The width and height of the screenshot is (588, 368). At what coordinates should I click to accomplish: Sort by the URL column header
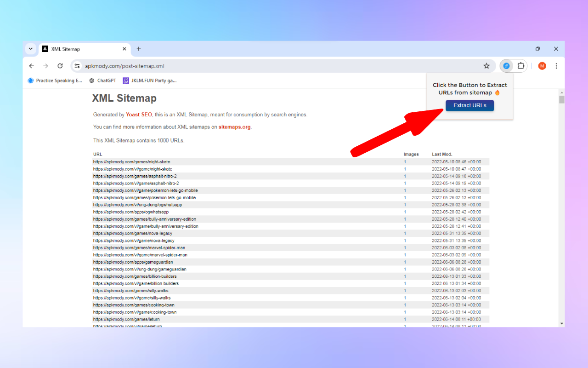97,154
